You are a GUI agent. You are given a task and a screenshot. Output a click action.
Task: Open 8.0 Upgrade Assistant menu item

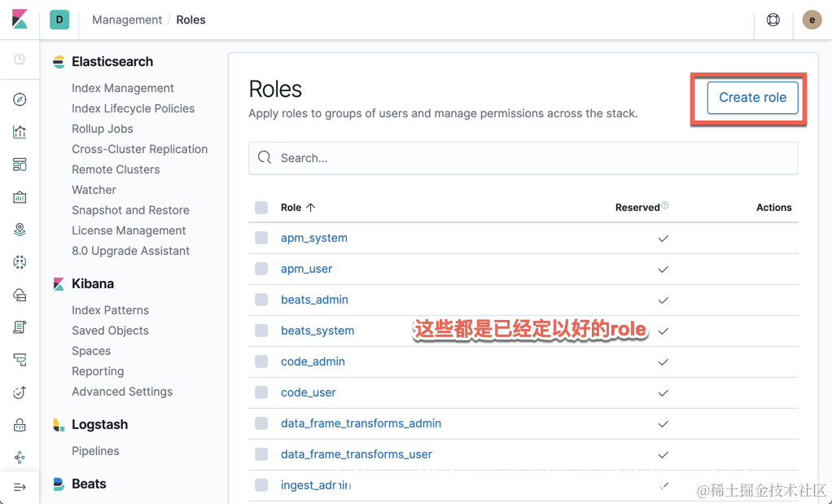[x=130, y=251]
